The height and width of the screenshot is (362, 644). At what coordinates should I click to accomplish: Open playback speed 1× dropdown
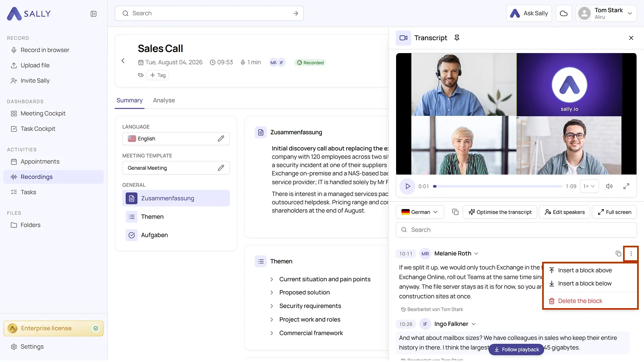(x=589, y=186)
